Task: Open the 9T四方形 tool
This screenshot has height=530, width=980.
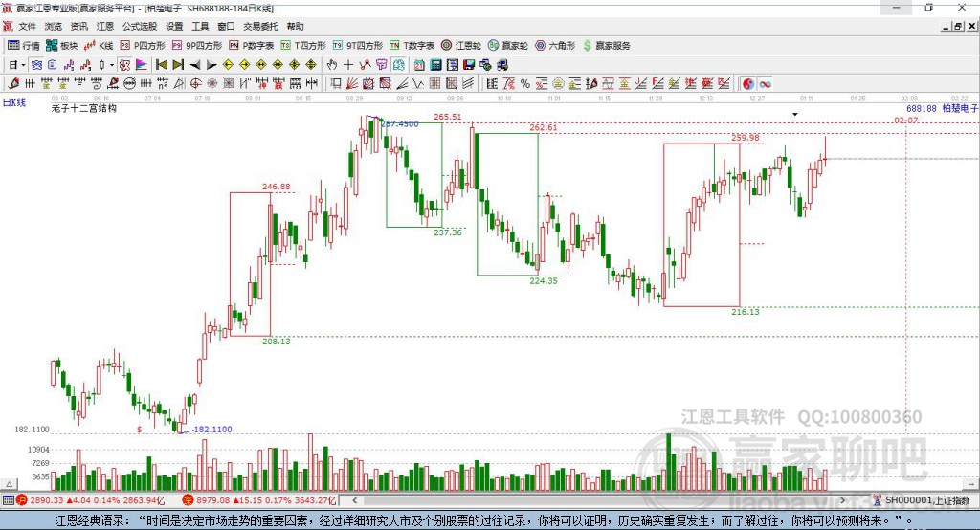Action: (358, 46)
